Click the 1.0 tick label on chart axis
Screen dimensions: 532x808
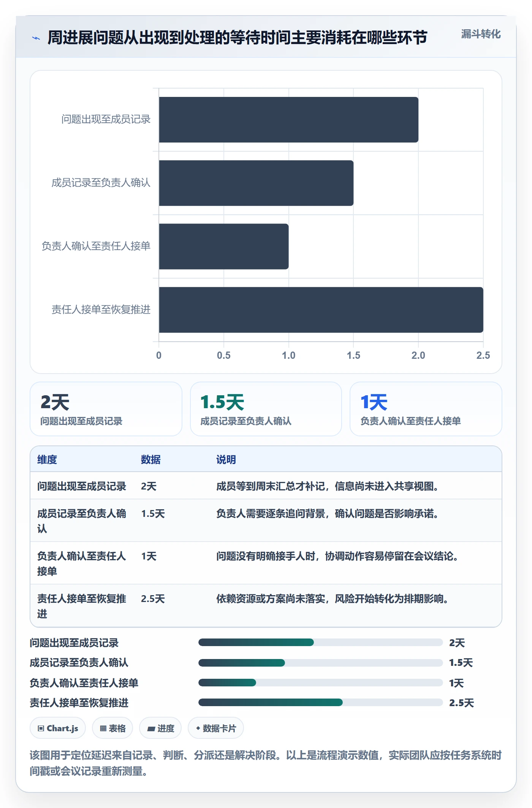(289, 355)
